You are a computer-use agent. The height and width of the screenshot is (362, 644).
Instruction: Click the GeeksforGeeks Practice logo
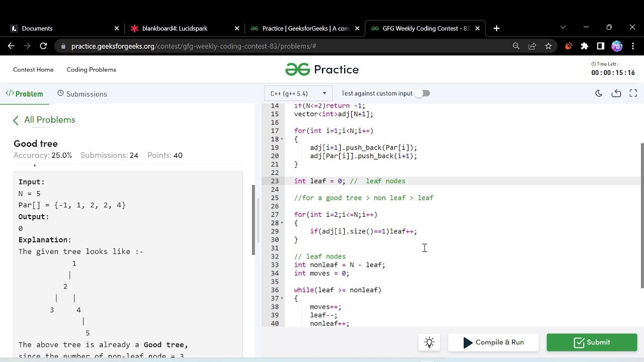[322, 69]
